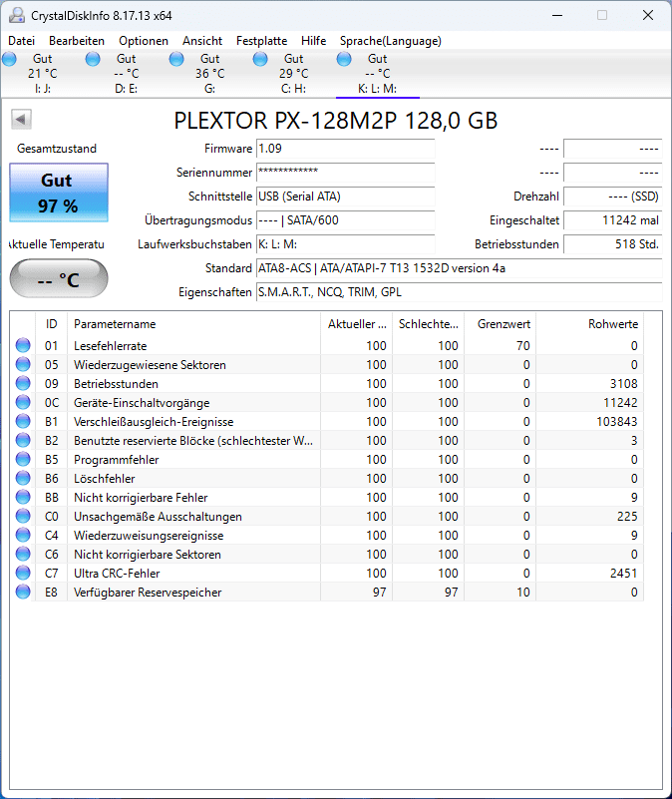
Task: Open the Bearbeiten menu
Action: point(77,41)
